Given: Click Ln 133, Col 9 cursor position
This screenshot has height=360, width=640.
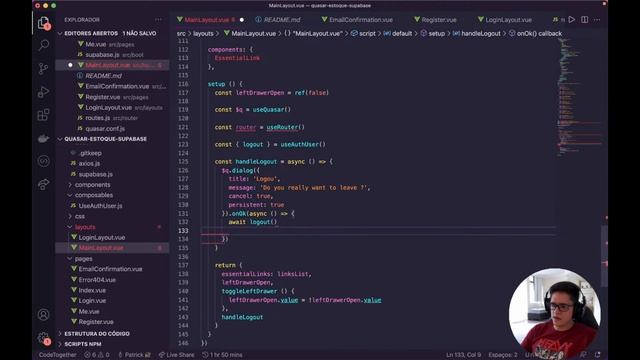Looking at the screenshot, I should coord(463,355).
